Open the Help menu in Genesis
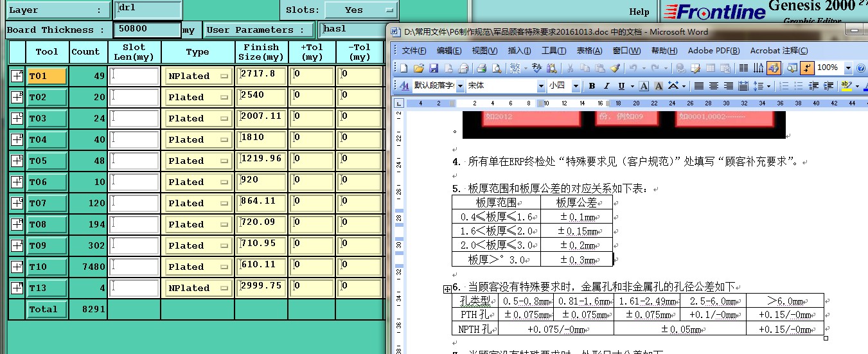Image resolution: width=868 pixels, height=354 pixels. (x=639, y=12)
